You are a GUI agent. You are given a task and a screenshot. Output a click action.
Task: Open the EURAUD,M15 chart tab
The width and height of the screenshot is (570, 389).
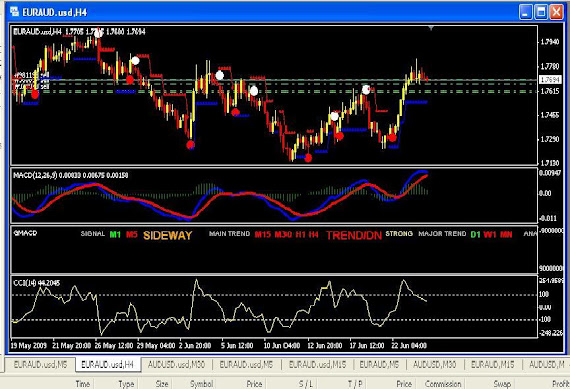493,364
